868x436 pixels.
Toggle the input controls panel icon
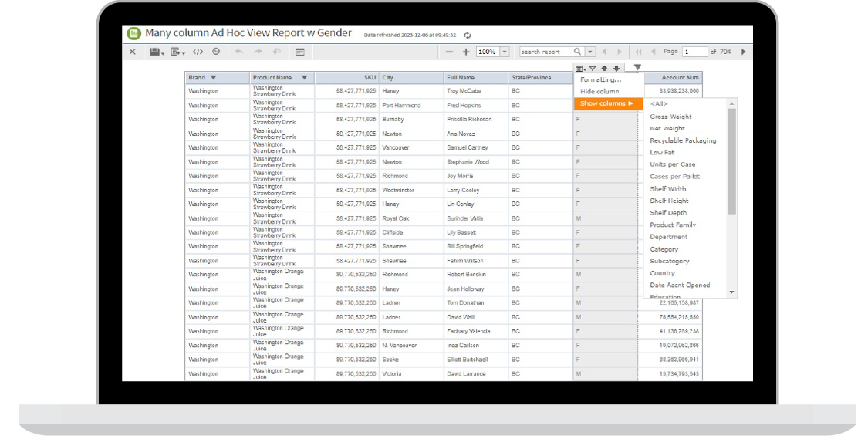(x=300, y=52)
